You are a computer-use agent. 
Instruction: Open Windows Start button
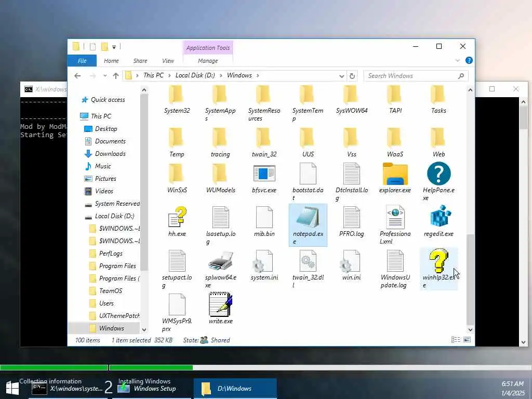coord(12,389)
